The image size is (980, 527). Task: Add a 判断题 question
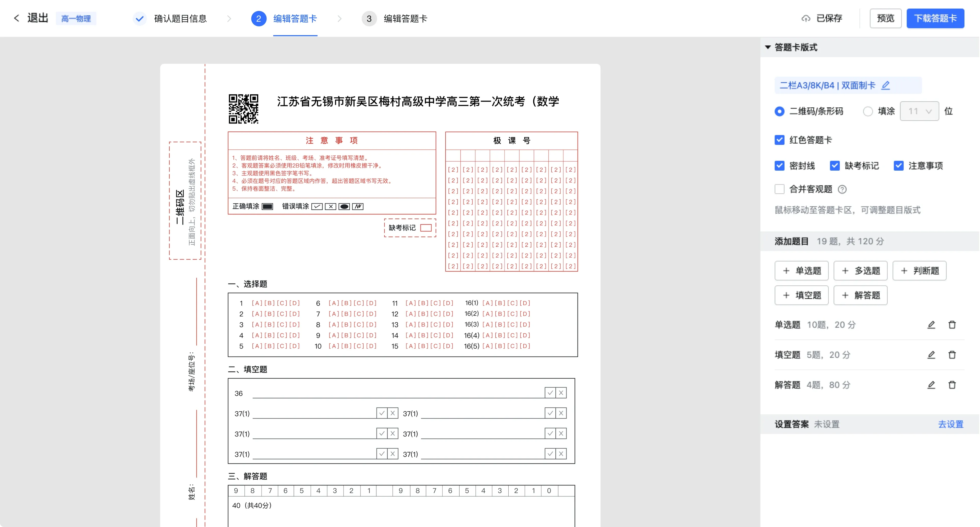(920, 271)
